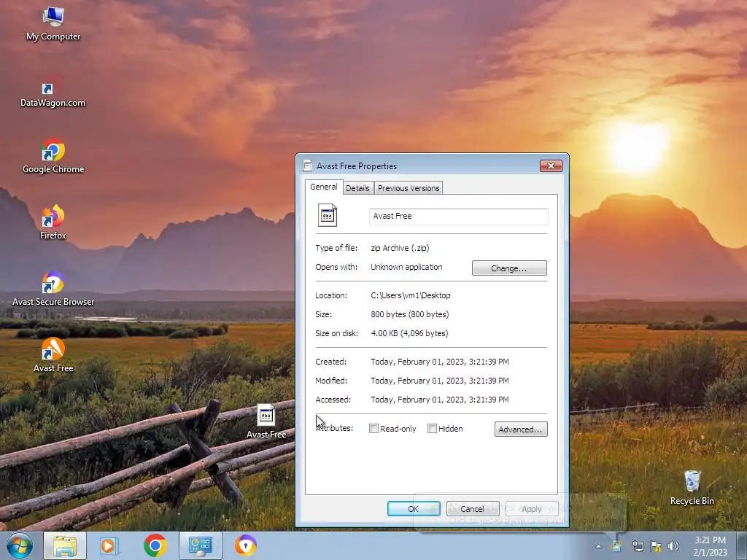
Task: Click the Control Panel taskbar button
Action: click(200, 545)
